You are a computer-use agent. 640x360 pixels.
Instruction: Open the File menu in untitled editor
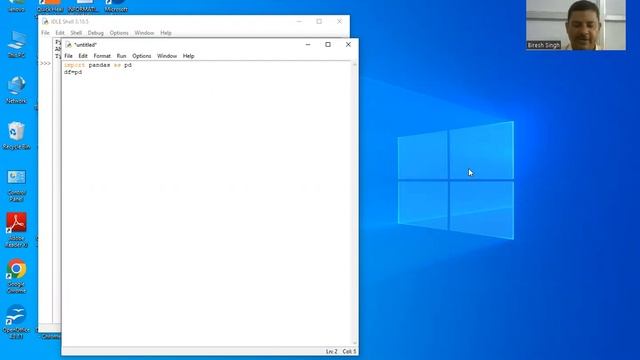[69, 56]
